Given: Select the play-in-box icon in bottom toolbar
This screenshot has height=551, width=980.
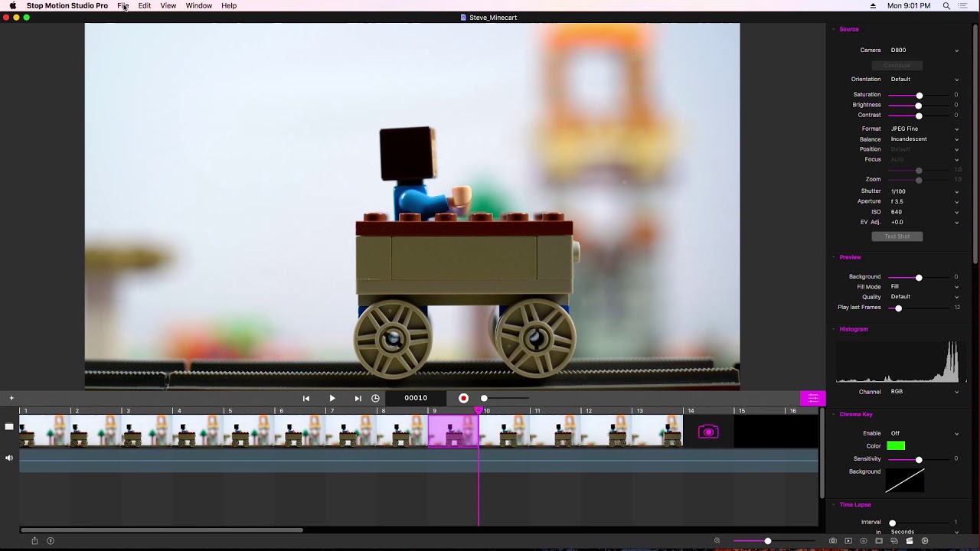Looking at the screenshot, I should click(x=848, y=541).
